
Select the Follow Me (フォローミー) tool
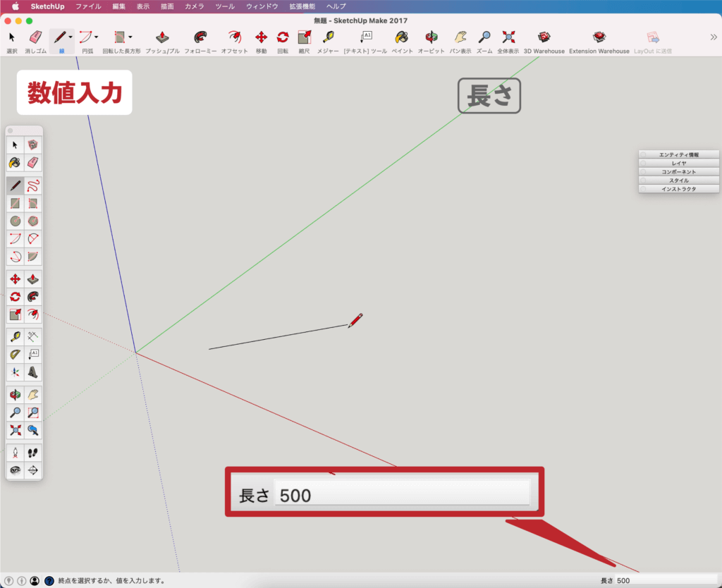pyautogui.click(x=201, y=38)
